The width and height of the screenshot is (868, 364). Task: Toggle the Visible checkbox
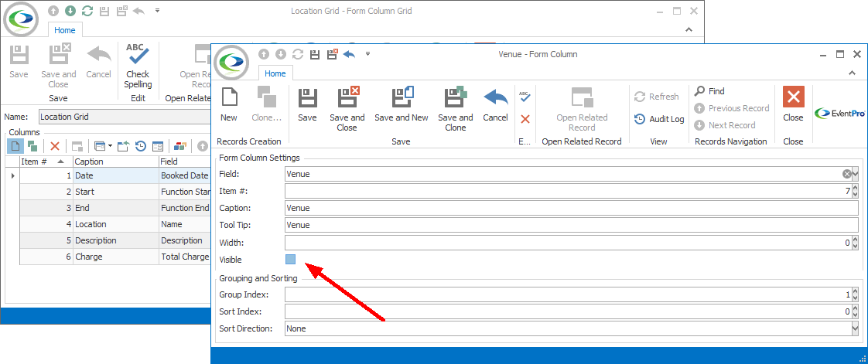290,259
